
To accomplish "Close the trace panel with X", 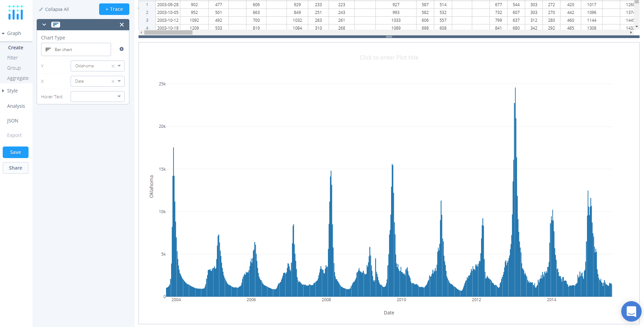I will pyautogui.click(x=122, y=24).
